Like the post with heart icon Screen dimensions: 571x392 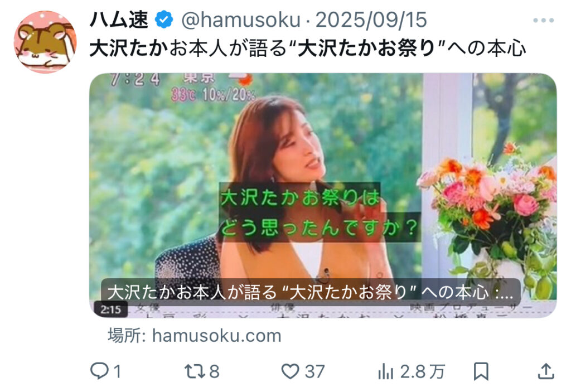pyautogui.click(x=290, y=371)
